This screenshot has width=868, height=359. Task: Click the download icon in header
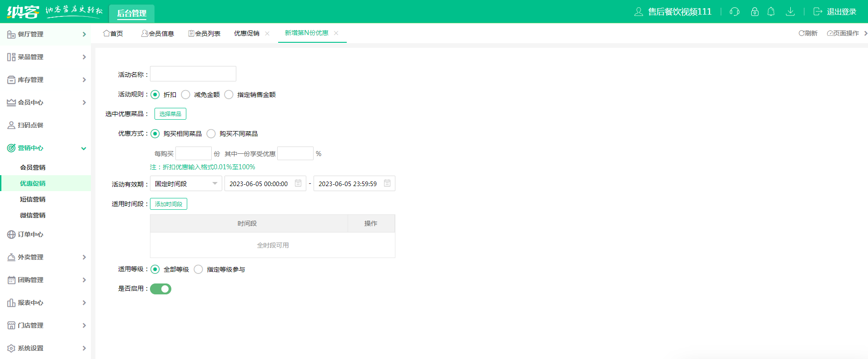(x=790, y=12)
